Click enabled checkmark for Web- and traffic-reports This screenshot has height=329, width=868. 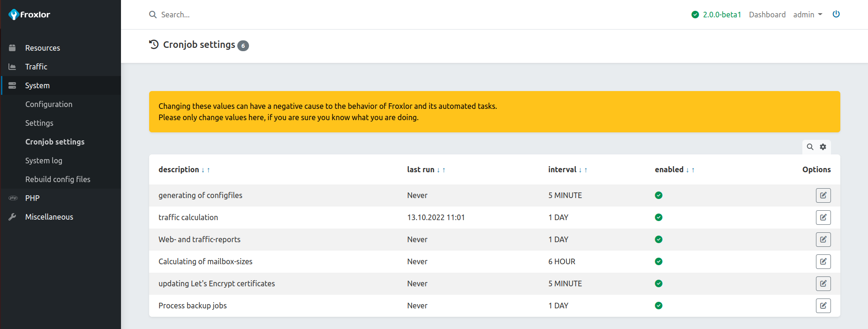(x=658, y=239)
